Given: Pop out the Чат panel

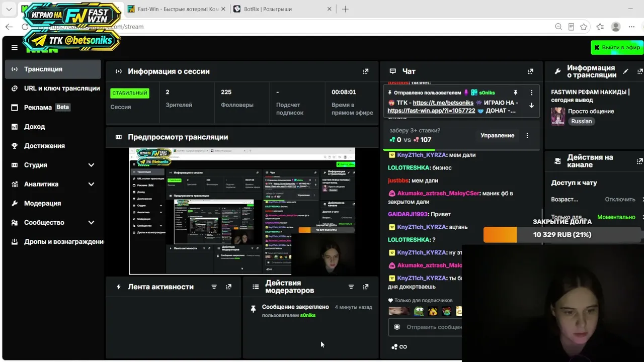Looking at the screenshot, I should tap(530, 71).
